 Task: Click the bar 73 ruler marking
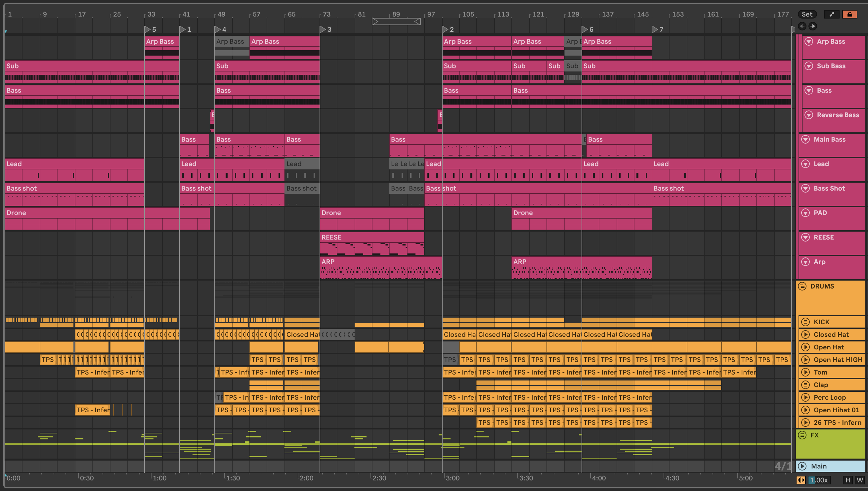326,14
